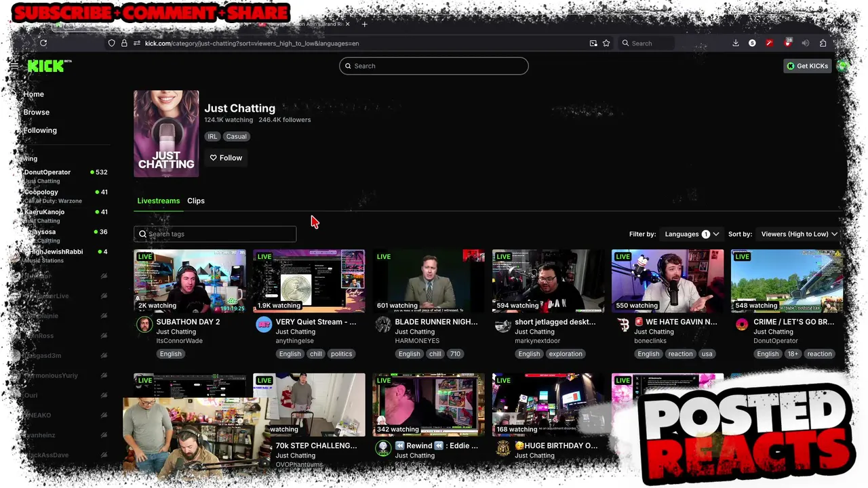Click the Follow button
The width and height of the screenshot is (868, 488).
(226, 158)
